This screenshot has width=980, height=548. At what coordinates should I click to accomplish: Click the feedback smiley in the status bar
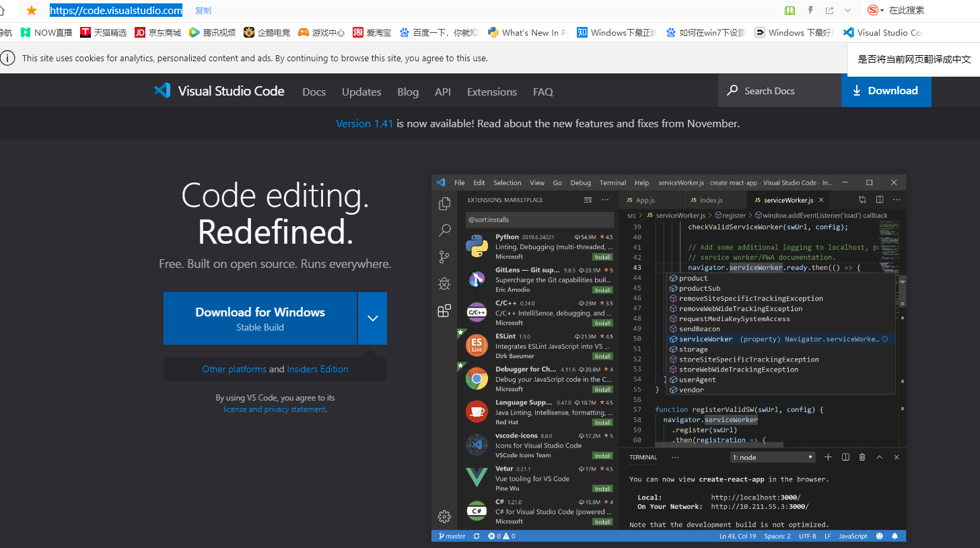(x=879, y=536)
